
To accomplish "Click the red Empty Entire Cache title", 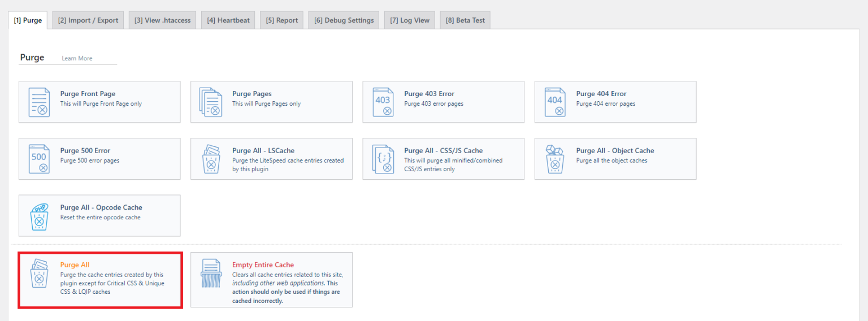I will (263, 264).
